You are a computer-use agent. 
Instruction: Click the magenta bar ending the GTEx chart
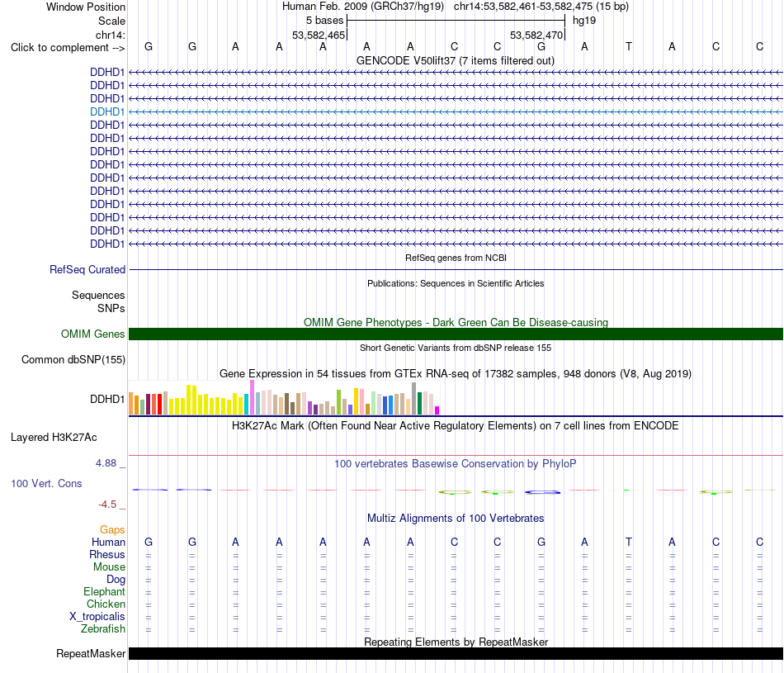tap(437, 410)
